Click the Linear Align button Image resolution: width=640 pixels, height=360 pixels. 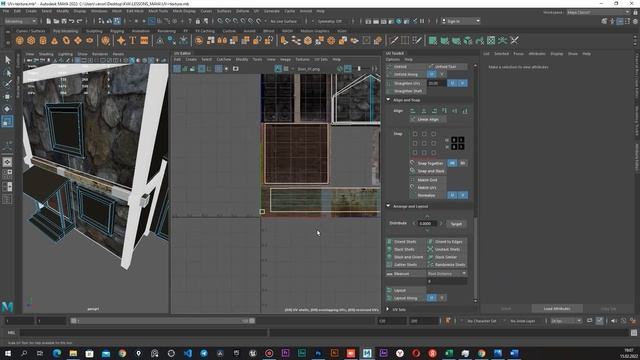click(427, 119)
